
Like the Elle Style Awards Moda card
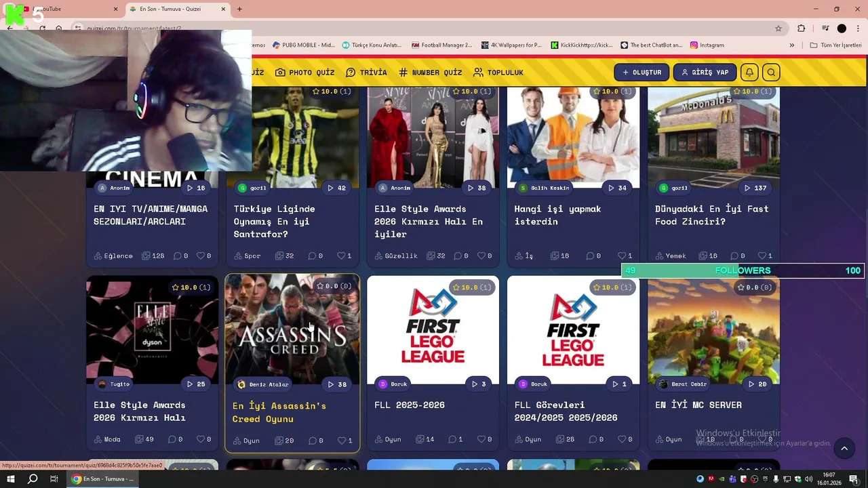tap(203, 439)
